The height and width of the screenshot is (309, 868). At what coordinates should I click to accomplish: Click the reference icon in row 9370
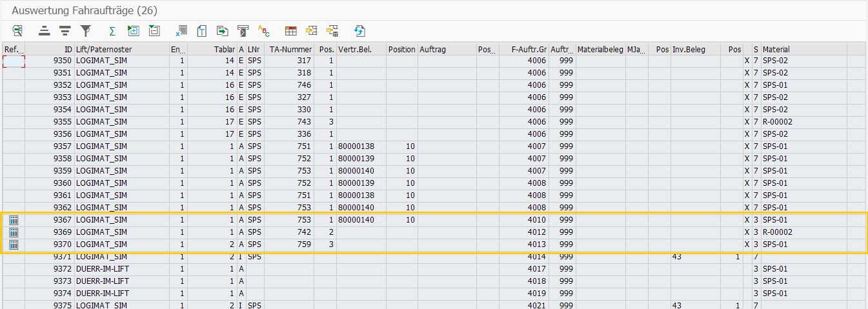coord(14,244)
